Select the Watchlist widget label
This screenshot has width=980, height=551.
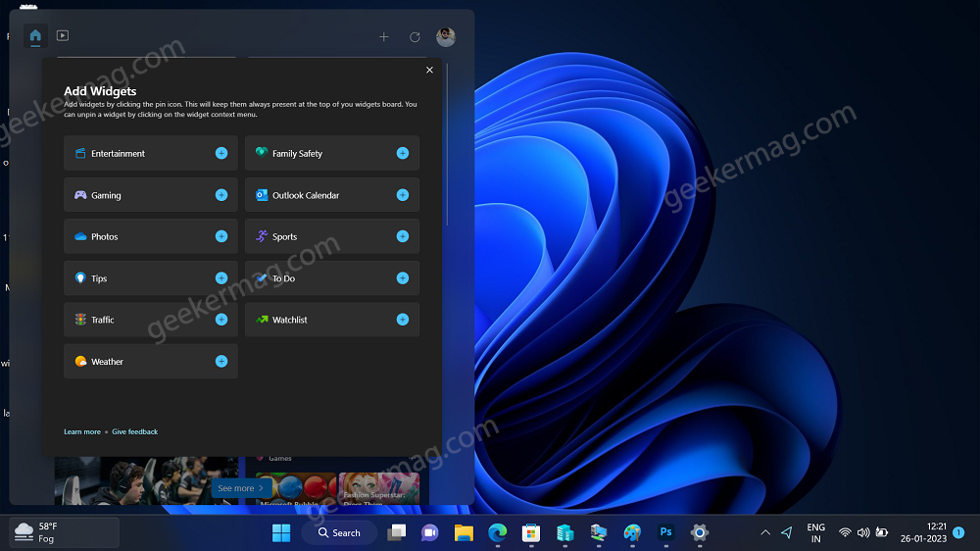click(289, 320)
